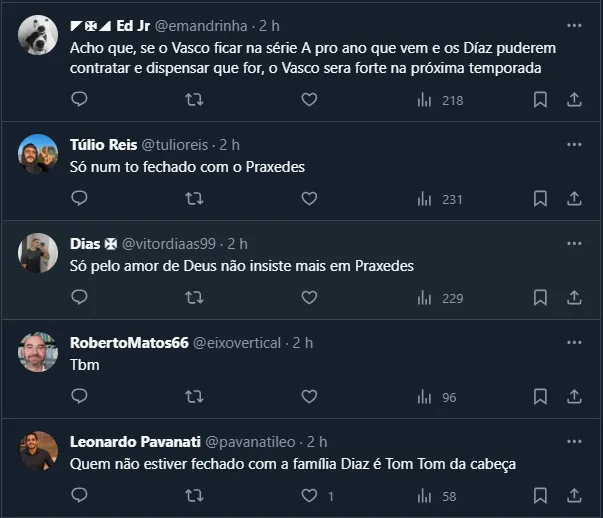Retweet RobertoMatos66's 'Tbm' reply
603x518 pixels.
pyautogui.click(x=194, y=397)
